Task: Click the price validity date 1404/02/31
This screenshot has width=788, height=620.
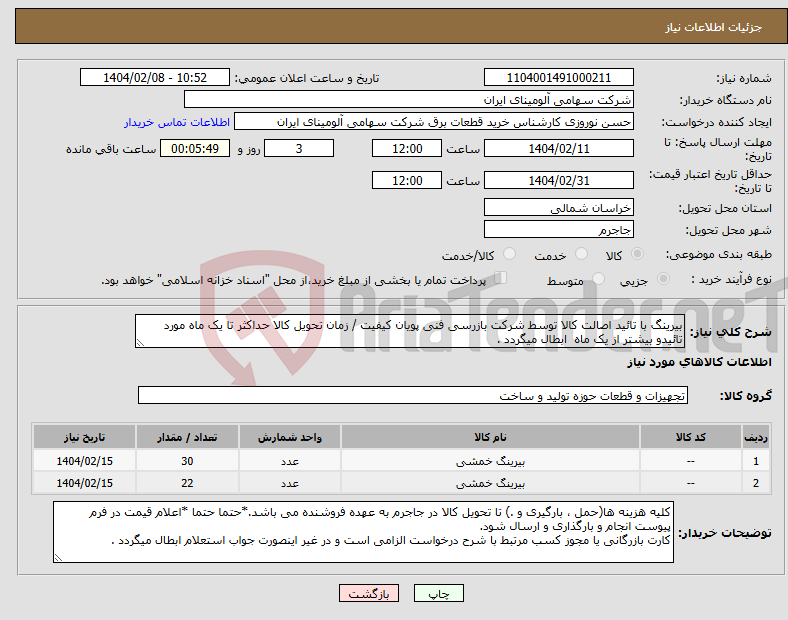Action: tap(558, 180)
